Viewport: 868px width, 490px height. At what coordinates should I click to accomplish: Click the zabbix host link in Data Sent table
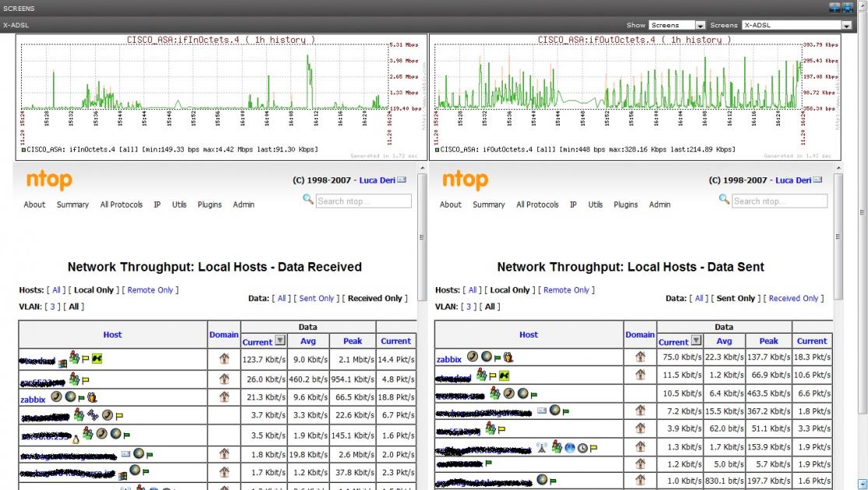[448, 359]
